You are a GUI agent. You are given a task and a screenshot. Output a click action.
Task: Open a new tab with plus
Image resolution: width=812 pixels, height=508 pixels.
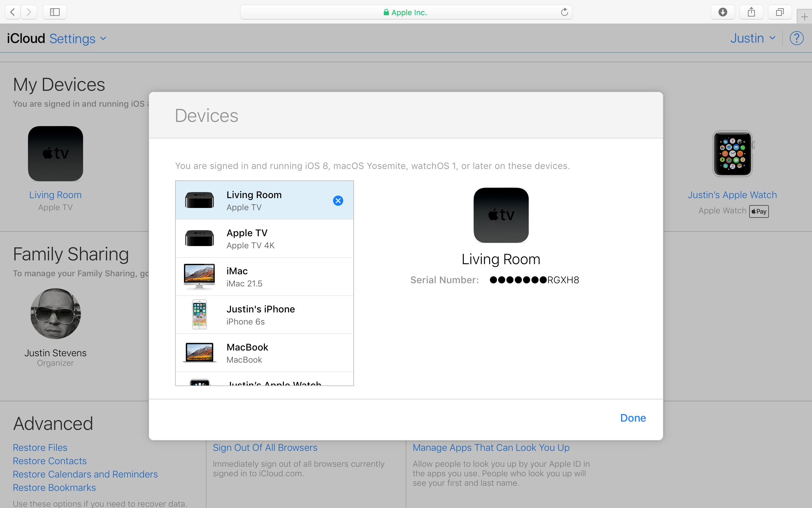805,17
